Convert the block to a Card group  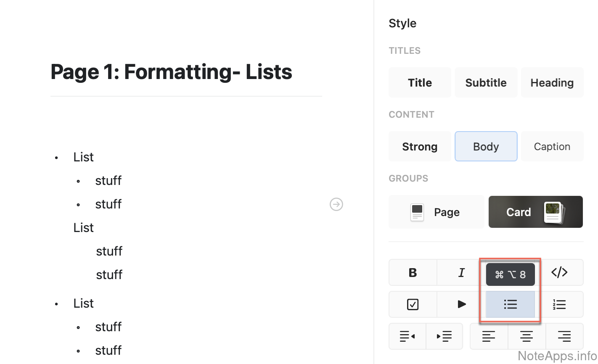[x=535, y=212]
